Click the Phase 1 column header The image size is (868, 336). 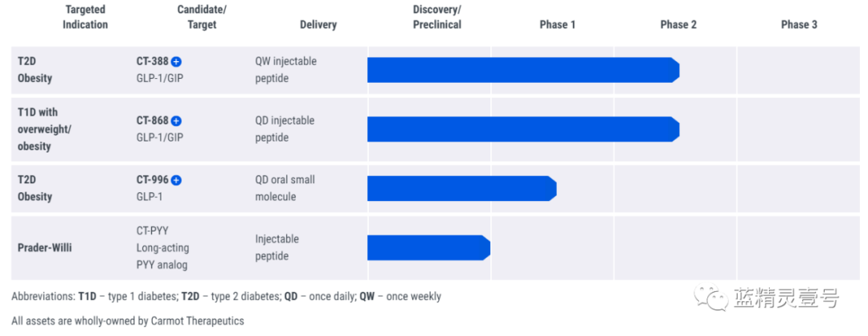click(x=558, y=24)
